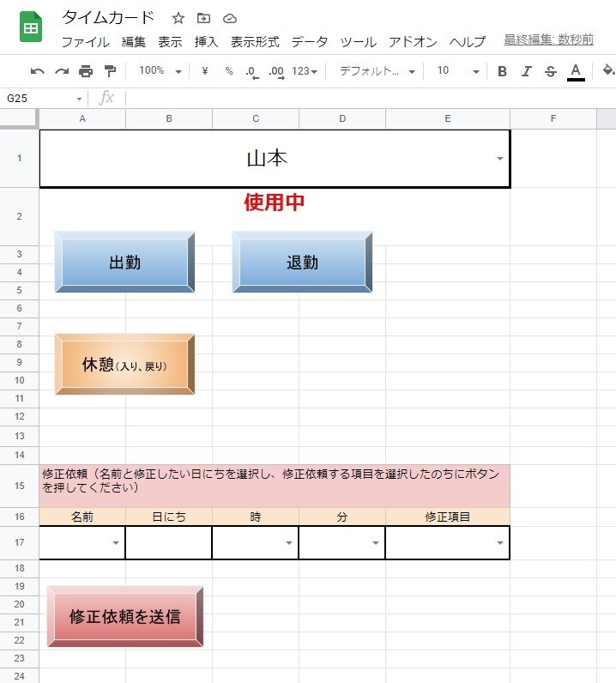Redo the last action
Image resolution: width=616 pixels, height=683 pixels.
tap(62, 71)
